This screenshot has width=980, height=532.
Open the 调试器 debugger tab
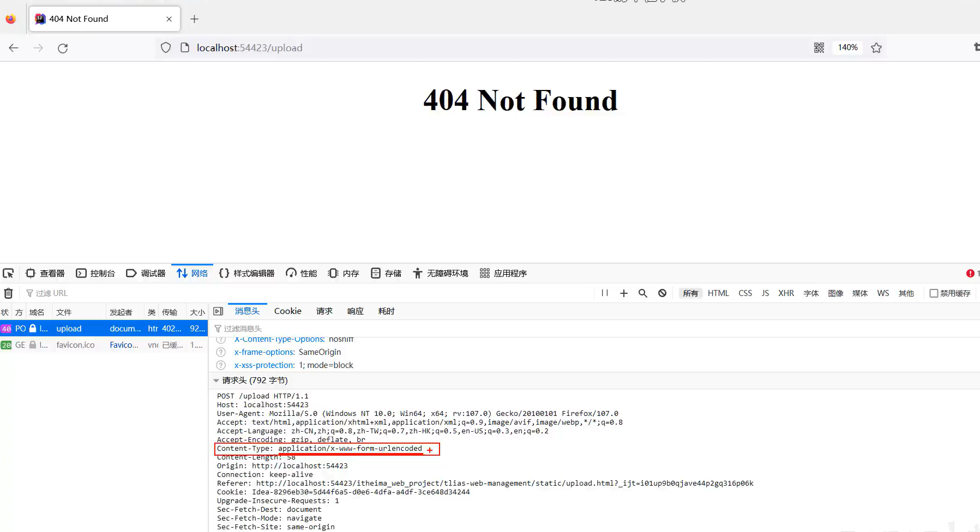pyautogui.click(x=146, y=273)
